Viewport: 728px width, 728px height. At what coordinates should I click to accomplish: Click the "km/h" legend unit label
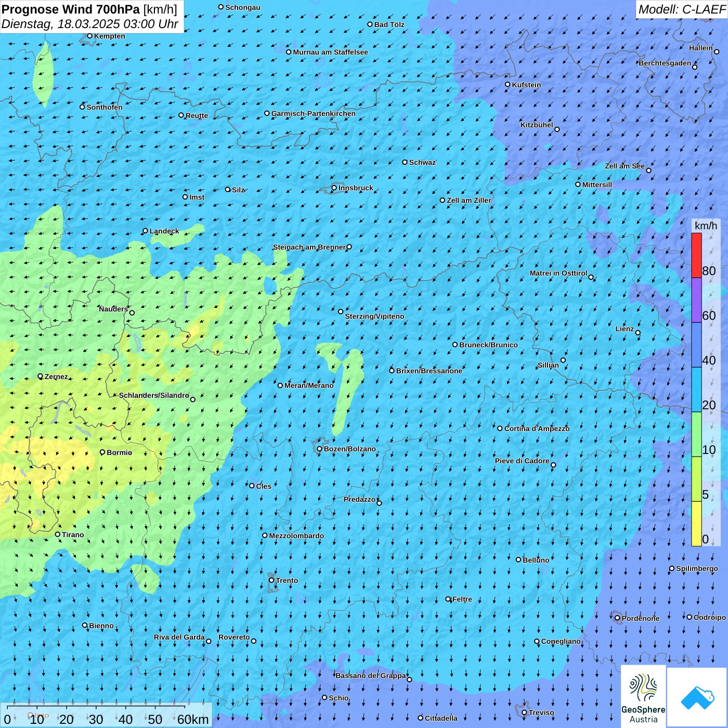click(706, 226)
